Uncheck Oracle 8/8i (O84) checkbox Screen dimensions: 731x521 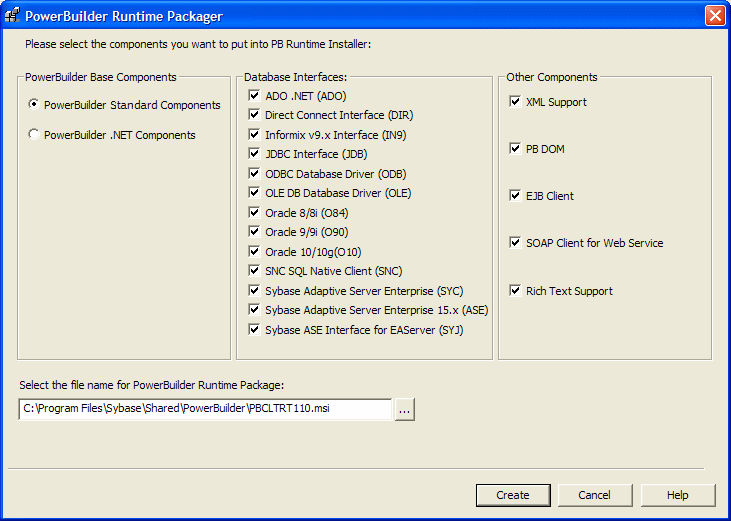(254, 213)
